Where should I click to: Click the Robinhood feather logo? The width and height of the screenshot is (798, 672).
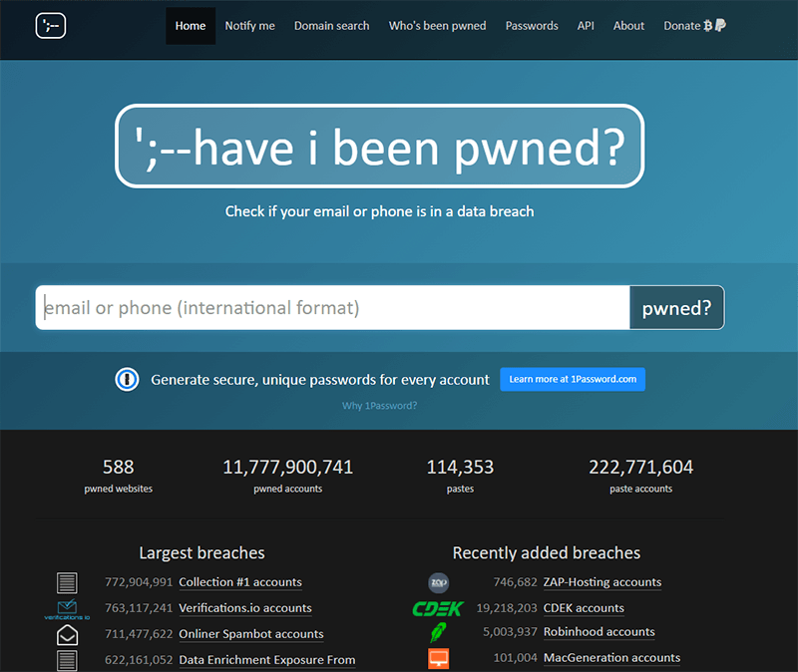pyautogui.click(x=437, y=632)
